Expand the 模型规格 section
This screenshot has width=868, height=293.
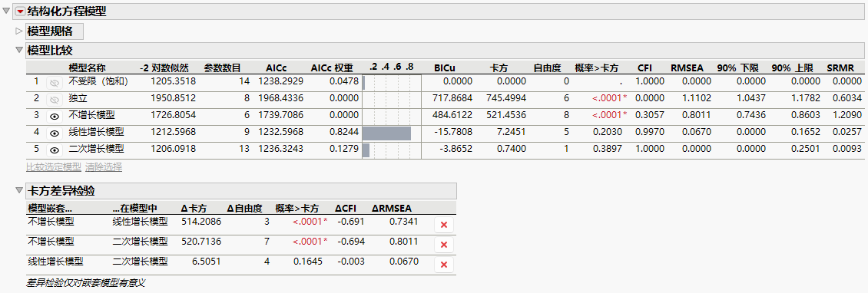(x=19, y=31)
